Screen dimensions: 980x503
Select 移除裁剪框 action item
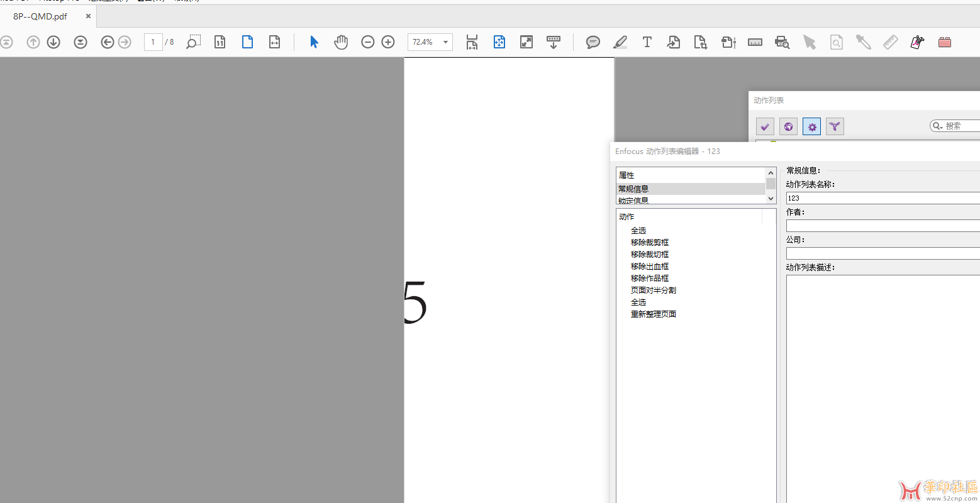click(x=649, y=242)
